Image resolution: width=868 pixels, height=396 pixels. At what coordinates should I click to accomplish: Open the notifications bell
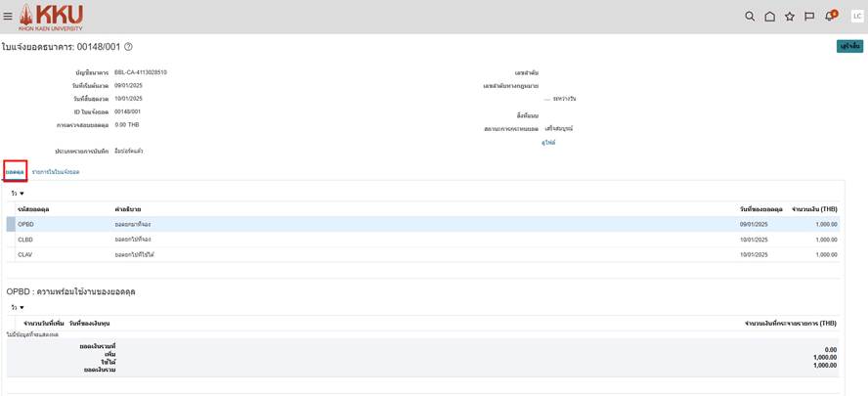(x=830, y=16)
